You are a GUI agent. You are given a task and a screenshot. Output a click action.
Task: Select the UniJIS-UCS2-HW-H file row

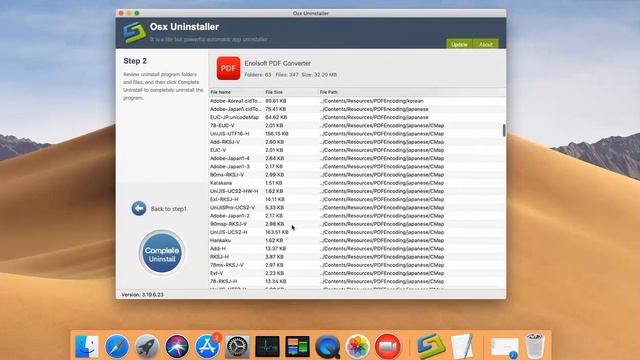coord(357,191)
